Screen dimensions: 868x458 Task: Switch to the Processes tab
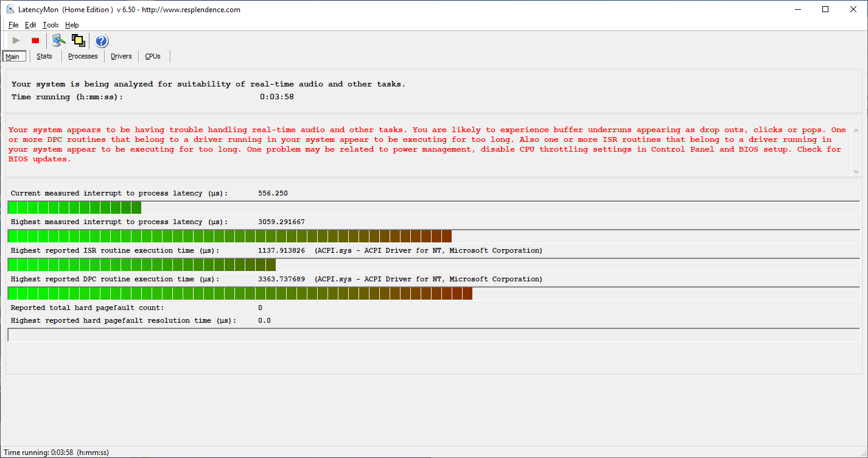pyautogui.click(x=83, y=56)
